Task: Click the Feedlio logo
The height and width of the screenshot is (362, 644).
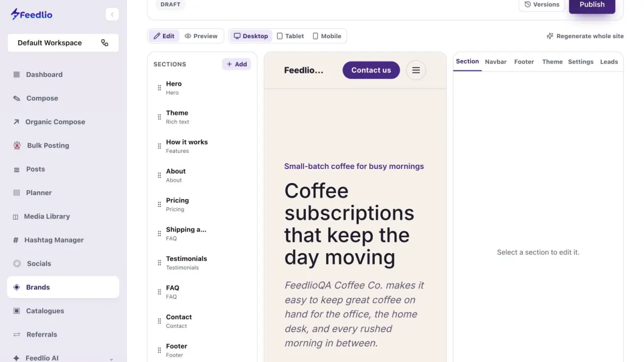Action: point(31,15)
